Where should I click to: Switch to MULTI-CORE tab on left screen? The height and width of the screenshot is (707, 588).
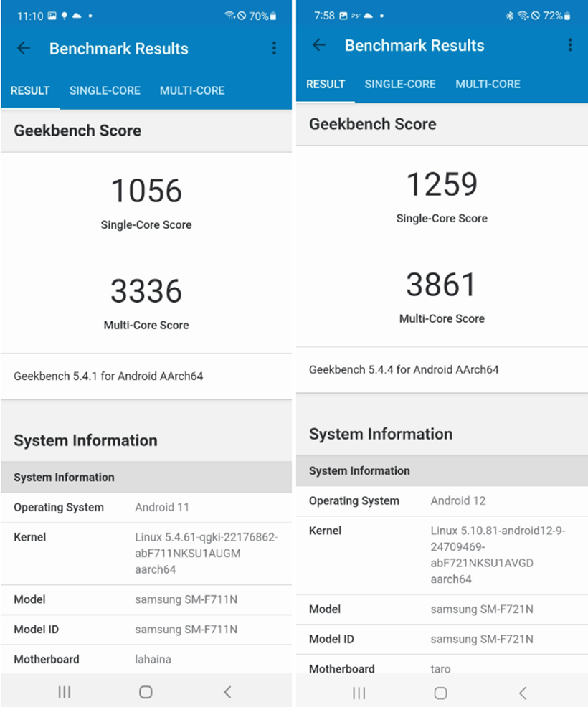click(192, 90)
